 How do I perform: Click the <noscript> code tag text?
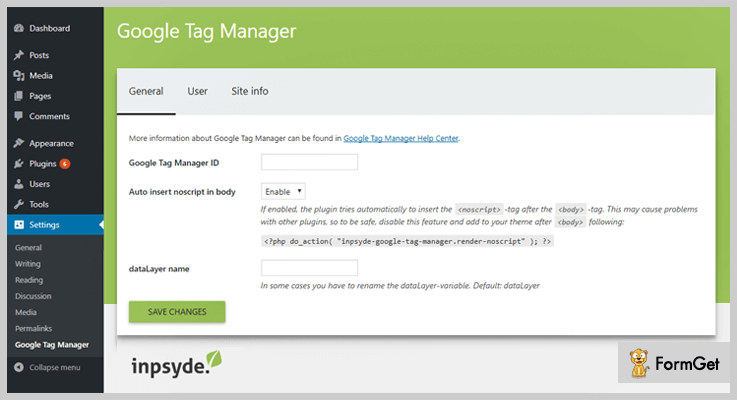[479, 210]
